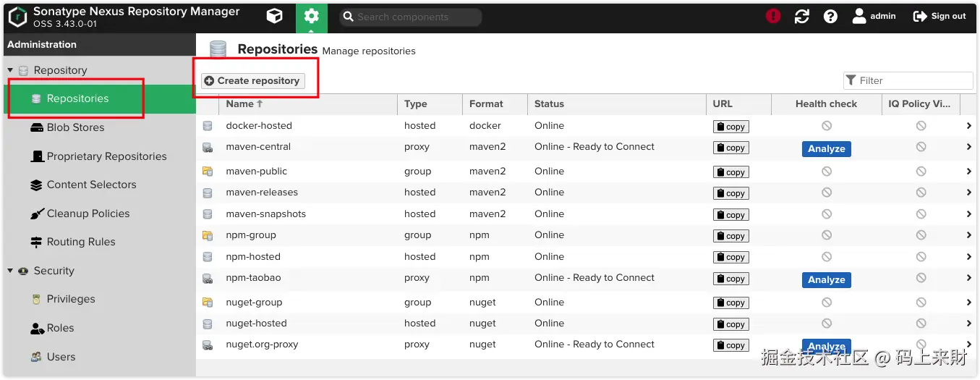The width and height of the screenshot is (980, 380).
Task: Select the nuget.org-proxy repository name
Action: pyautogui.click(x=262, y=345)
